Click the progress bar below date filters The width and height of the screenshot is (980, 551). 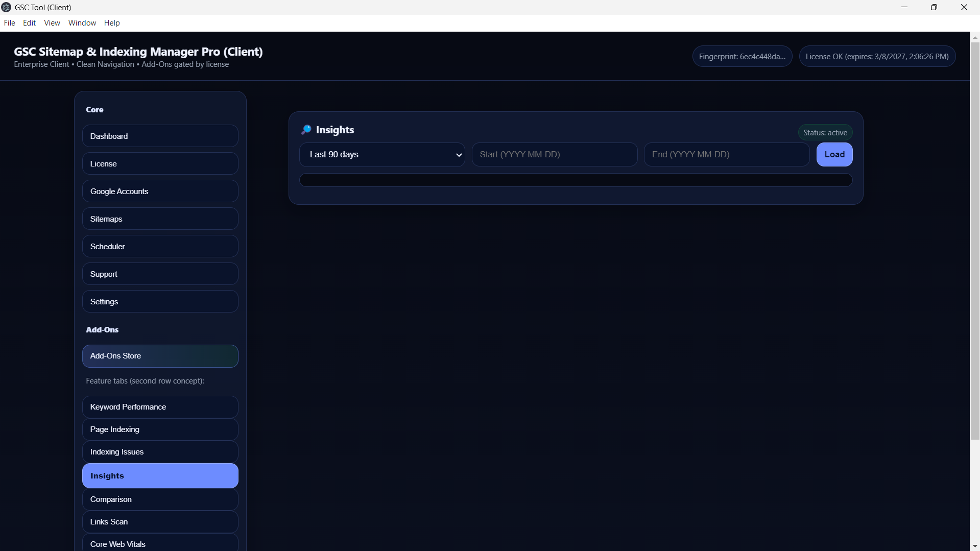pos(576,180)
